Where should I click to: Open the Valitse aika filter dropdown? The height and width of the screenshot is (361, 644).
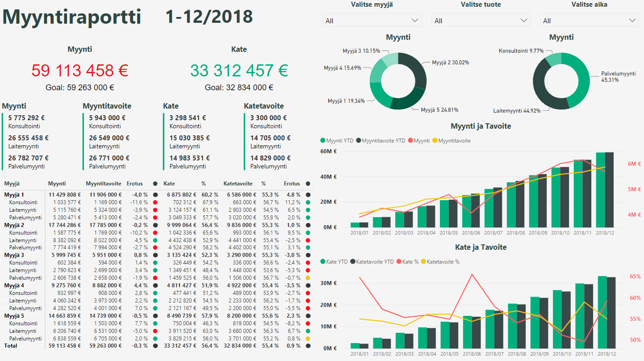589,21
